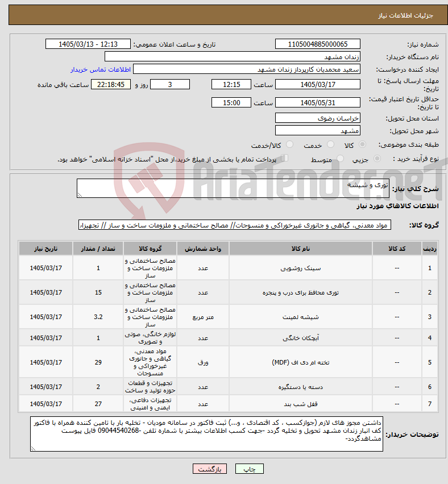Click the شماره نیاز number field
Image resolution: width=448 pixels, height=484 pixels.
(317, 44)
